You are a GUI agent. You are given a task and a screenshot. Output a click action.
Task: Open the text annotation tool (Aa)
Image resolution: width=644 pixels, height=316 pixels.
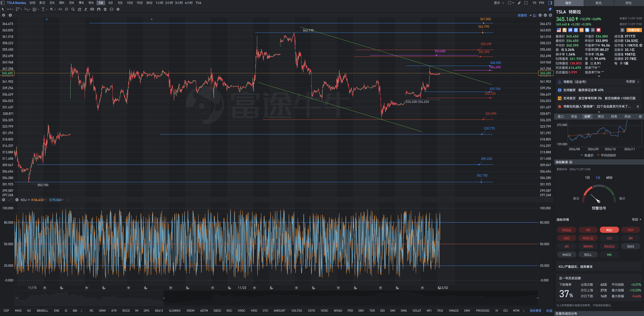(x=60, y=9)
